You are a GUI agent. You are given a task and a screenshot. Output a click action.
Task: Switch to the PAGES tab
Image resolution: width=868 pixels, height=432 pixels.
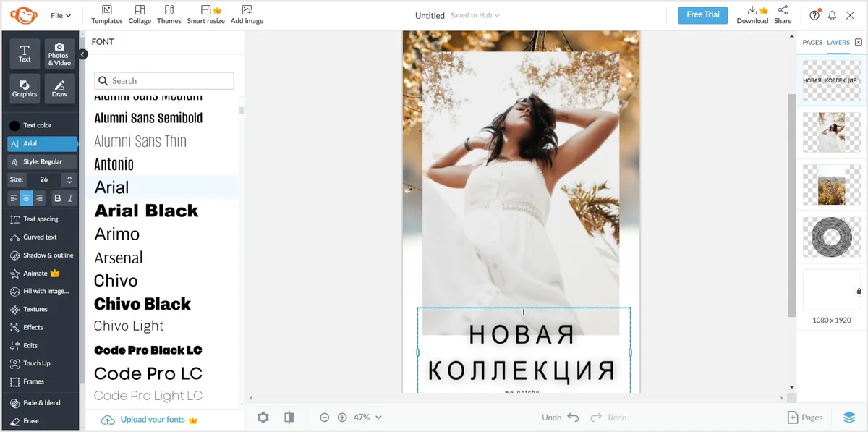[812, 42]
